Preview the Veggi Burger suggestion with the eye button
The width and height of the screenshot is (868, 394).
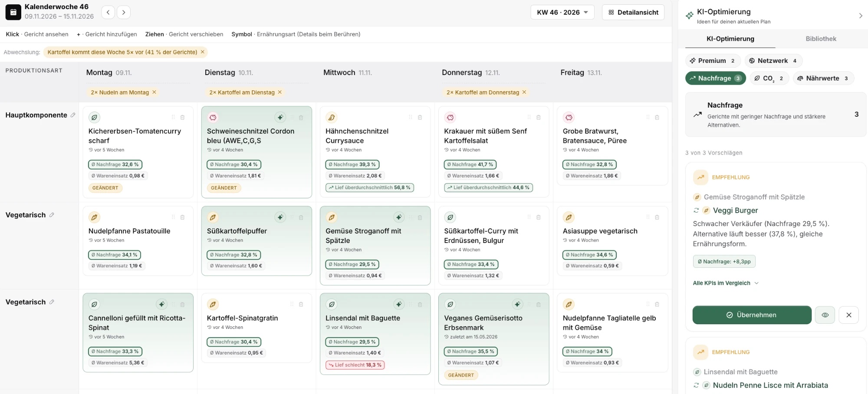pos(825,315)
